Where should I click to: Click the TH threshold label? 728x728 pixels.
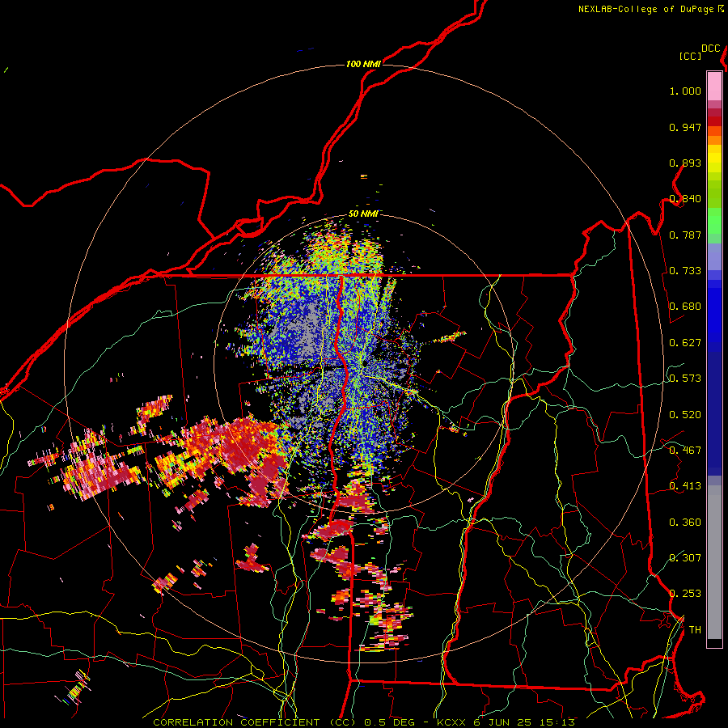(695, 630)
